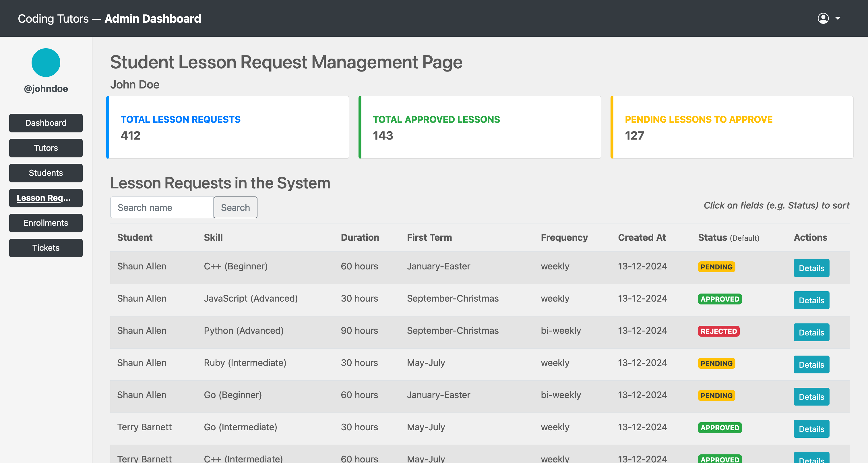Open the Enrollments page
Screen dimensions: 868x463
click(46, 223)
